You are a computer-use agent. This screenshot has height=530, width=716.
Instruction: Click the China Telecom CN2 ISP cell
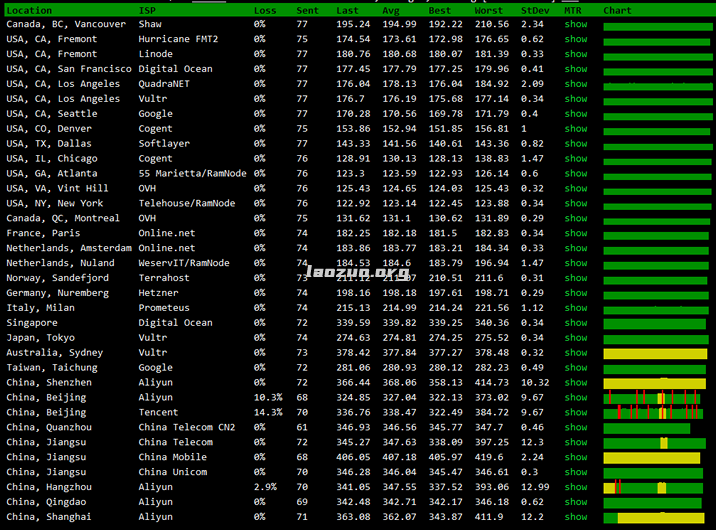pyautogui.click(x=187, y=427)
